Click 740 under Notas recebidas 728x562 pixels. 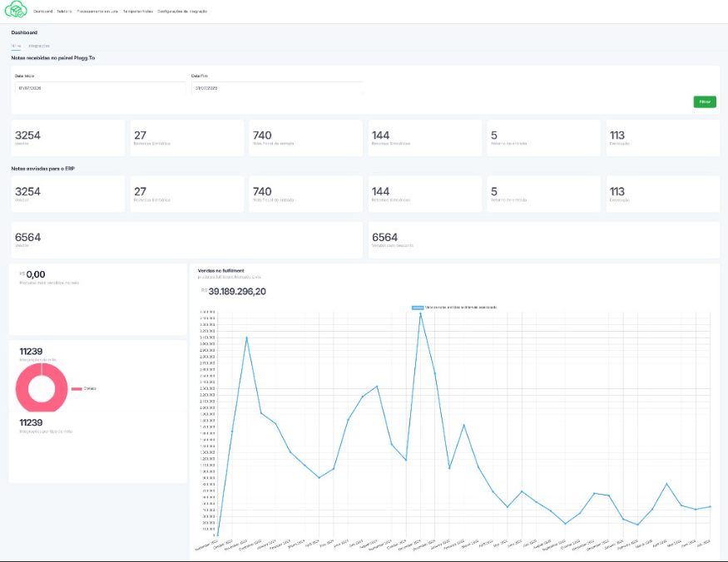tap(262, 136)
